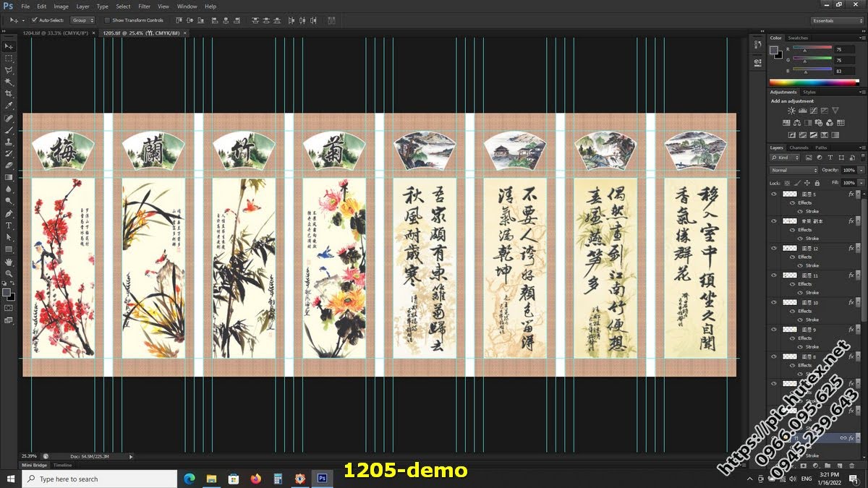This screenshot has width=868, height=488.
Task: Click the Color Balance adjustment icon
Action: pyautogui.click(x=797, y=123)
